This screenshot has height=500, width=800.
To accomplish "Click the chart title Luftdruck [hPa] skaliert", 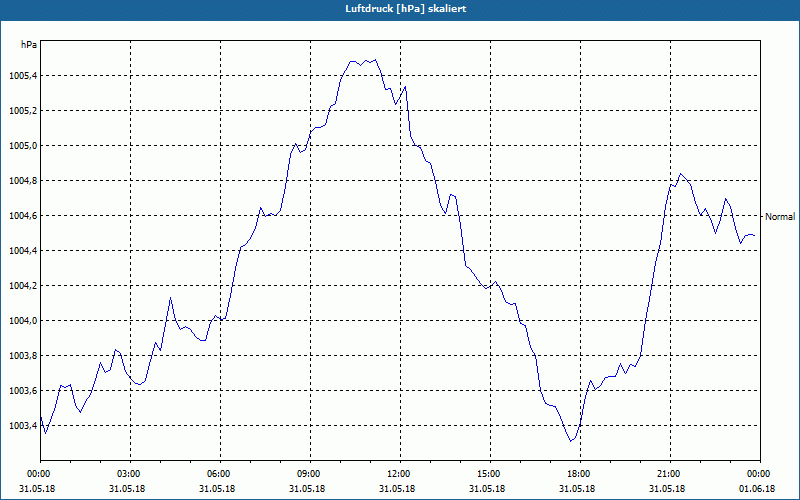I will point(405,9).
